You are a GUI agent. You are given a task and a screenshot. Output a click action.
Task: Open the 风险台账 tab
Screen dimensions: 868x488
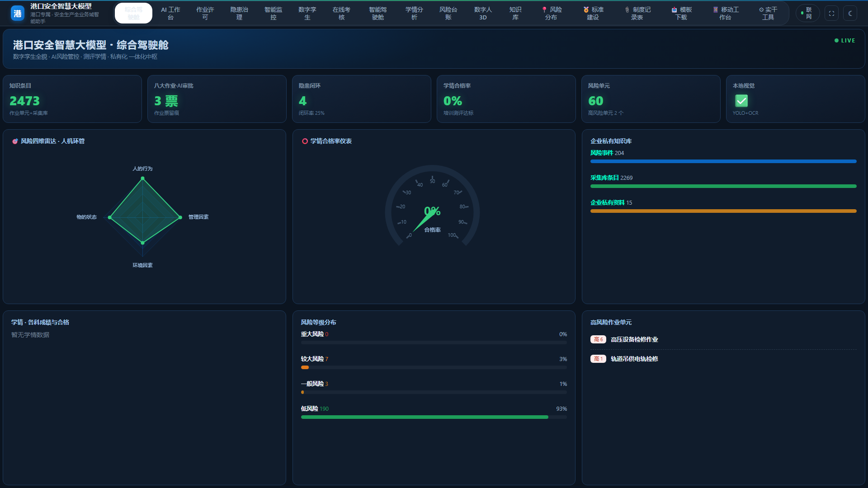448,14
